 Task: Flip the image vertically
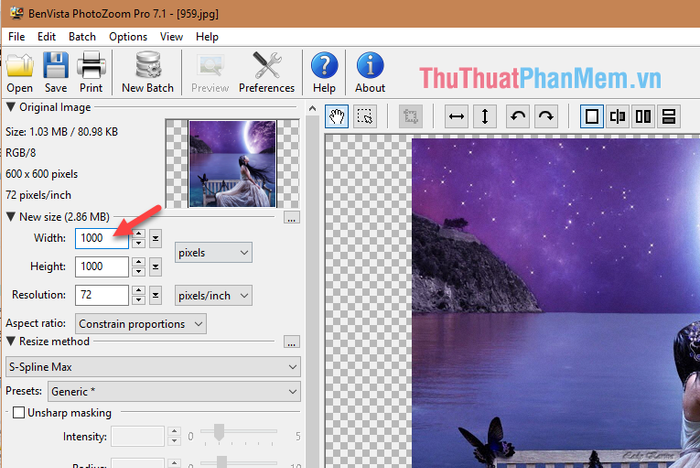[x=485, y=117]
